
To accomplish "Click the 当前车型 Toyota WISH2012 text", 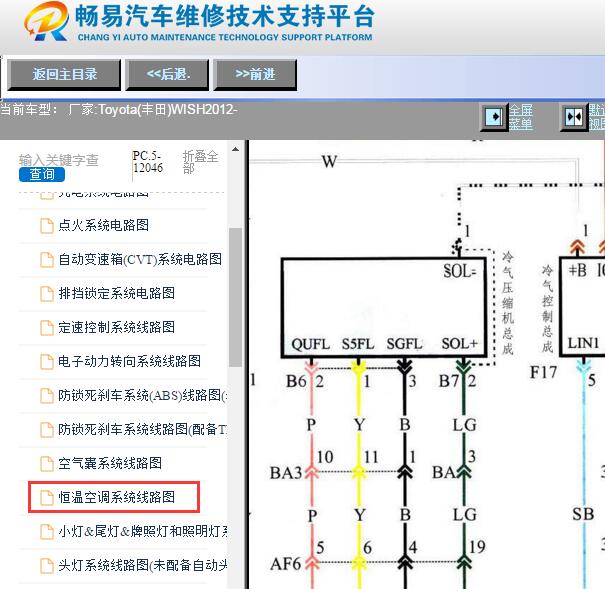I will [x=118, y=110].
